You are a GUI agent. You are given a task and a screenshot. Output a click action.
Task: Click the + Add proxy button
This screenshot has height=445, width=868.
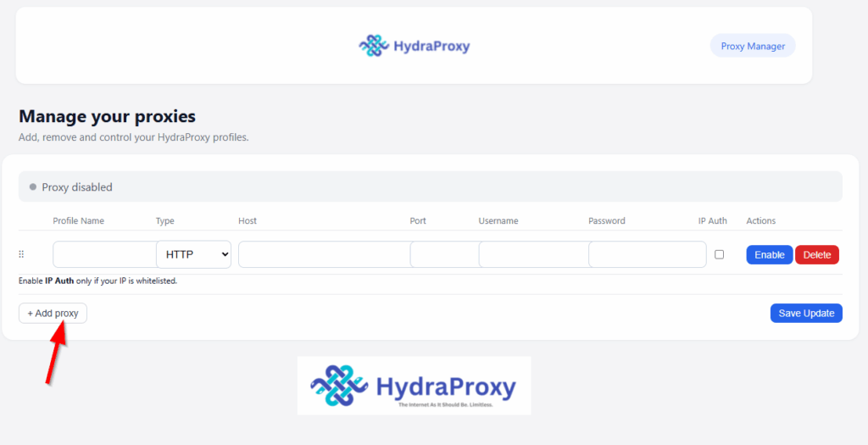(x=53, y=314)
